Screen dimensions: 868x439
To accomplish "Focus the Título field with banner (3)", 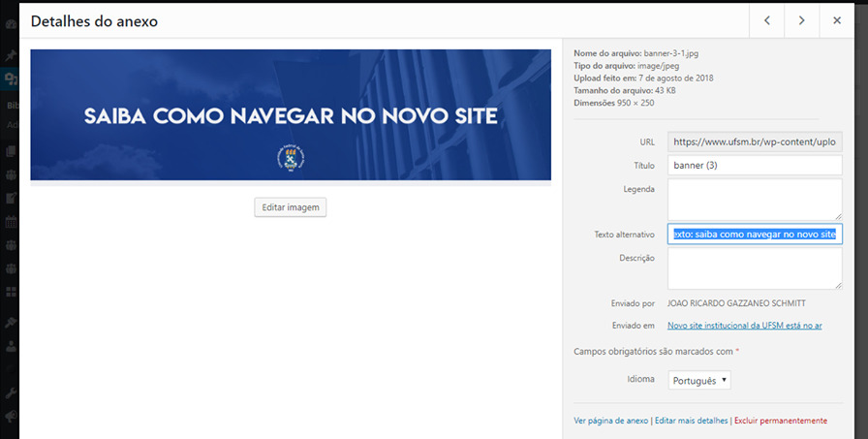I will click(x=755, y=166).
